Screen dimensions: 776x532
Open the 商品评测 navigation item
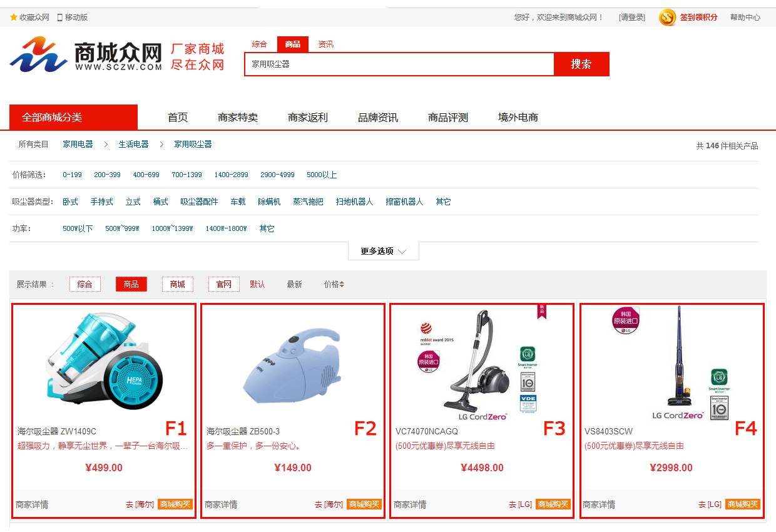[448, 117]
